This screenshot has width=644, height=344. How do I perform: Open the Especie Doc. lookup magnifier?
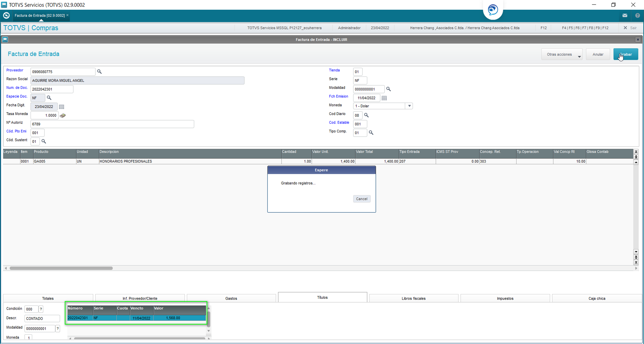click(x=49, y=98)
